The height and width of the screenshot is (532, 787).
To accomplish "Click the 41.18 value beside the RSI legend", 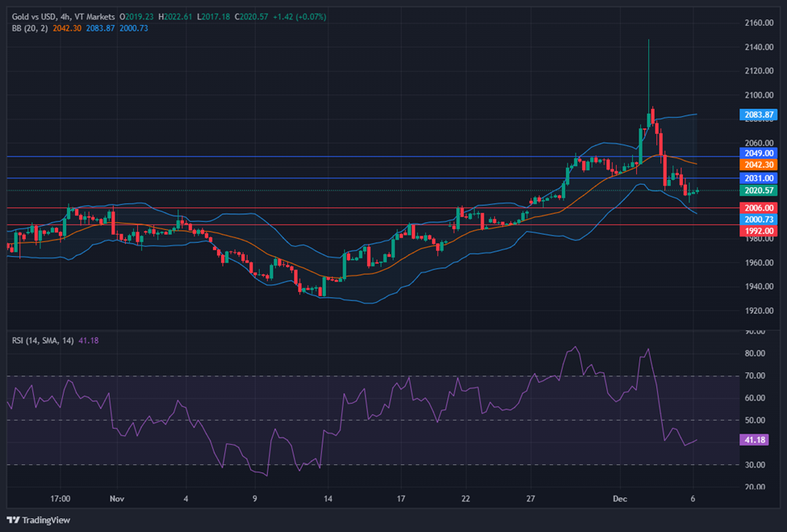I will (89, 341).
